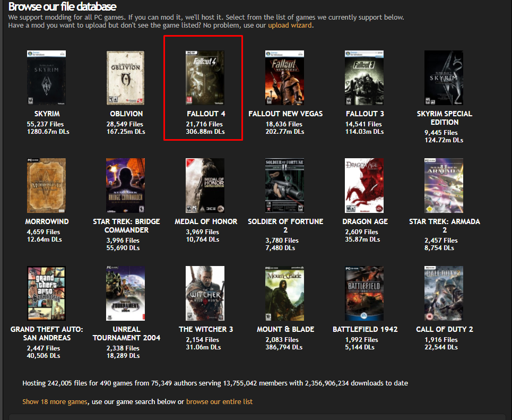Select '22,544 DLs' under Call of Duty 2
Screen dimensions: 512x420
[441, 347]
